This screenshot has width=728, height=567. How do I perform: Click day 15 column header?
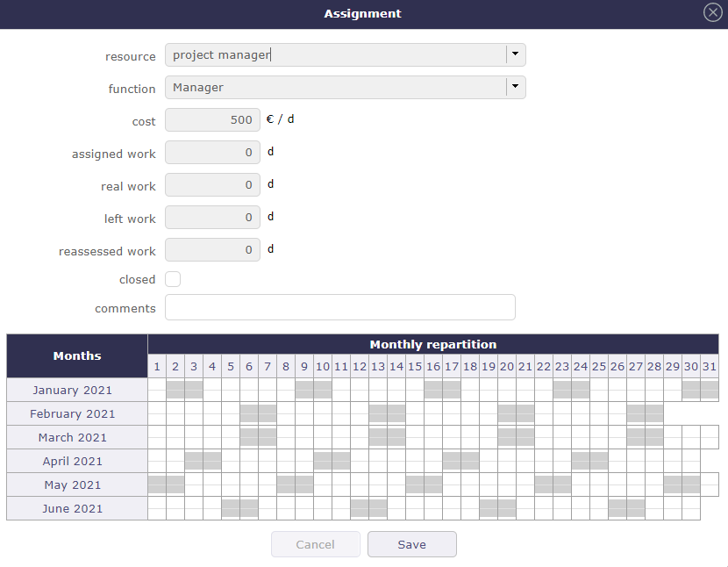(415, 366)
